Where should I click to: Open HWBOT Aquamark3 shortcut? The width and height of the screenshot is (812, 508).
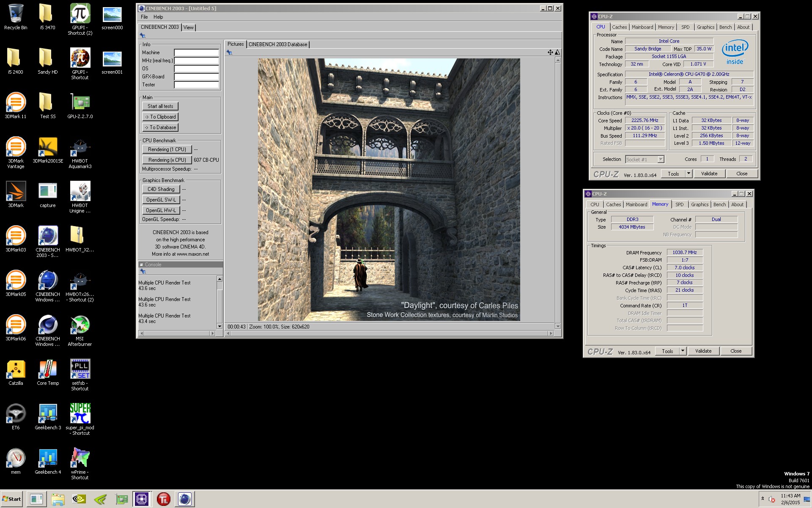(x=80, y=152)
